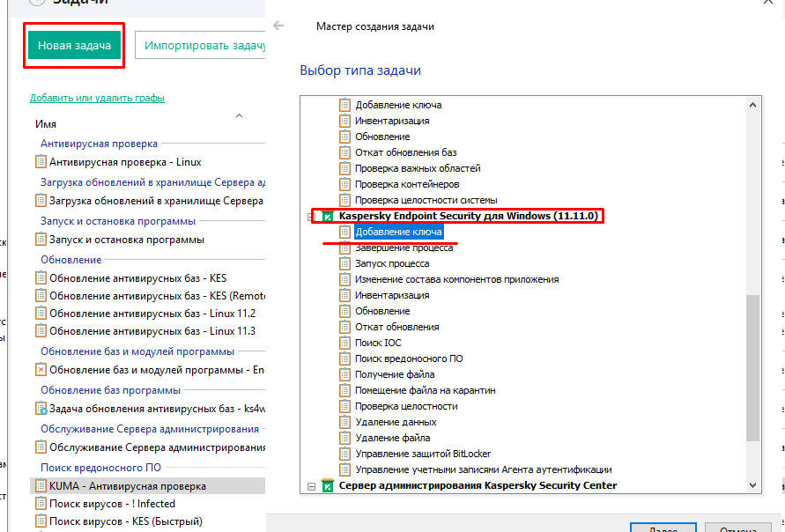Select Поиск IOC task type

(x=378, y=343)
